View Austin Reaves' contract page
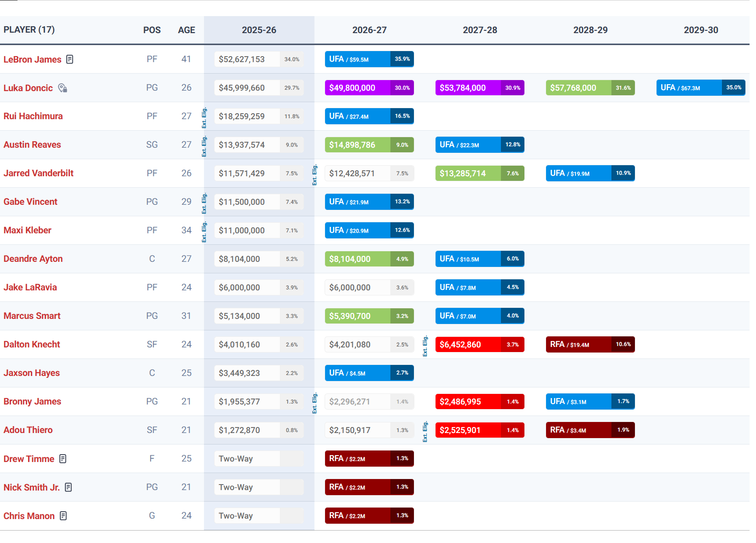This screenshot has width=756, height=543. 32,145
